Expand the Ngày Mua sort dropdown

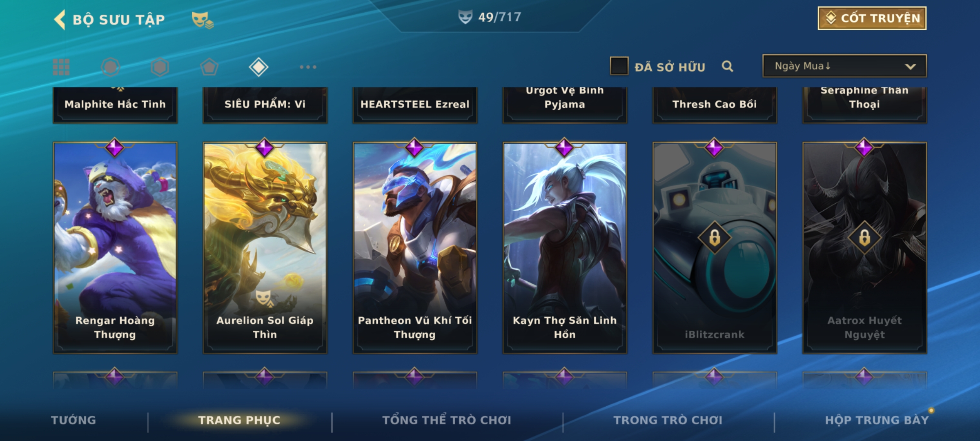click(x=844, y=66)
